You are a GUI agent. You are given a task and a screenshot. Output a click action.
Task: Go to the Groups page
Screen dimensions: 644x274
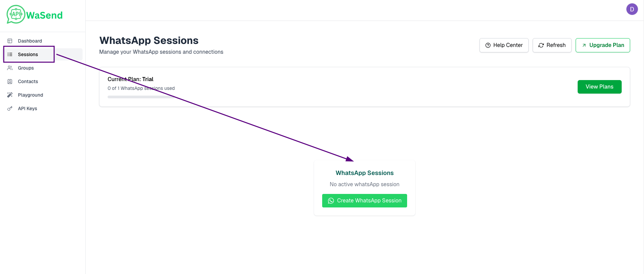tap(26, 68)
